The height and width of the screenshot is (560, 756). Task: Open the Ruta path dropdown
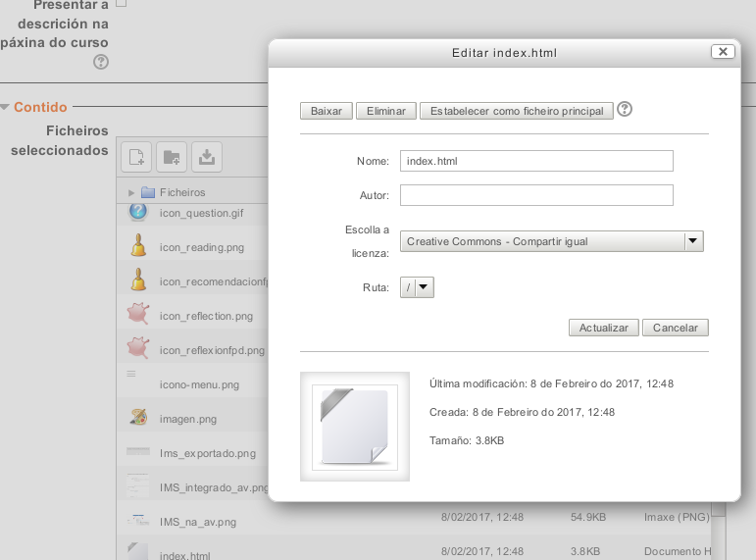[x=417, y=287]
